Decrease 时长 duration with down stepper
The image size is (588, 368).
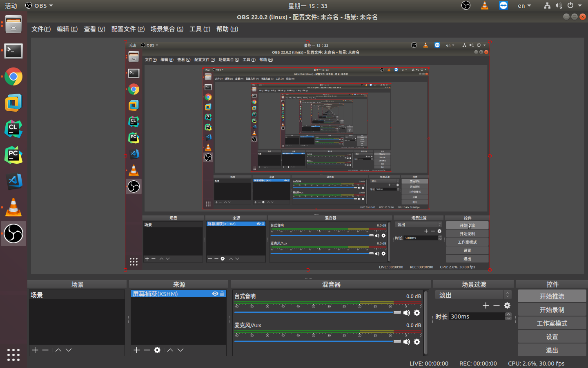(x=508, y=319)
